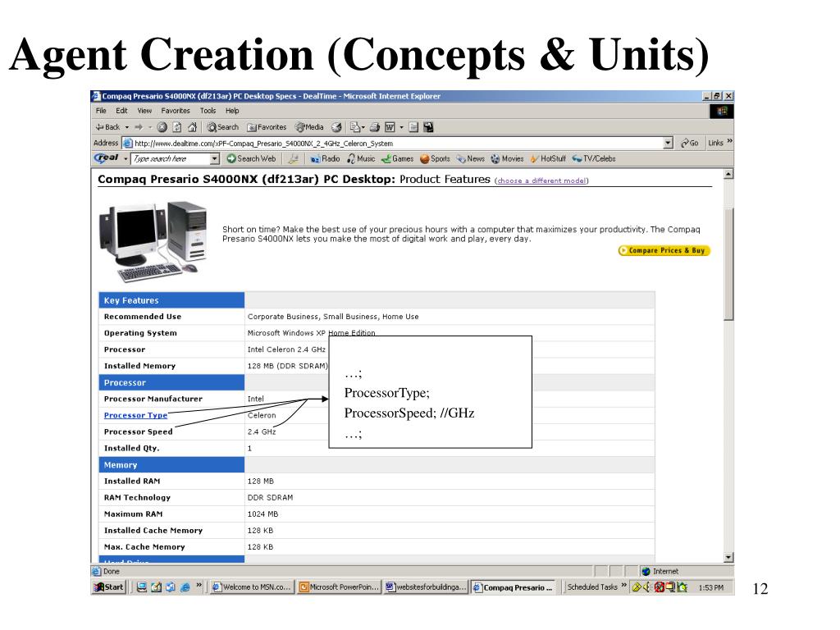Click the vertical scrollbar up arrow
The width and height of the screenshot is (840, 630).
[728, 174]
